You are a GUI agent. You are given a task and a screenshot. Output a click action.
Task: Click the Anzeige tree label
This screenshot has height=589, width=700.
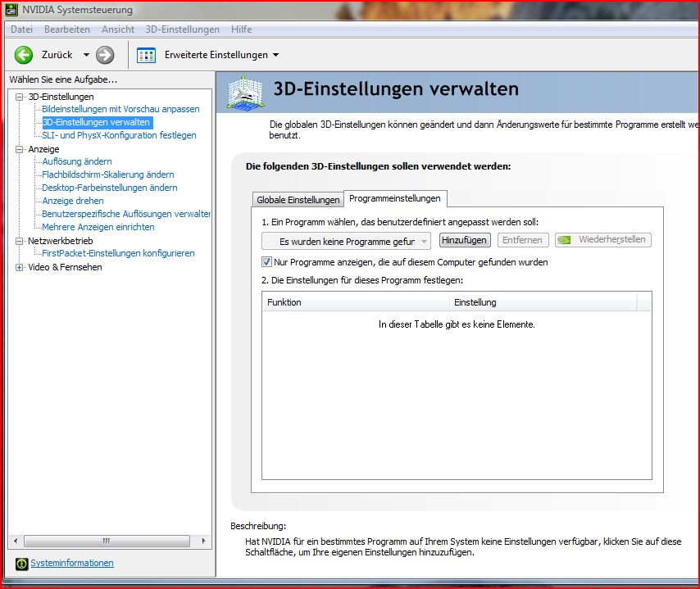point(43,149)
